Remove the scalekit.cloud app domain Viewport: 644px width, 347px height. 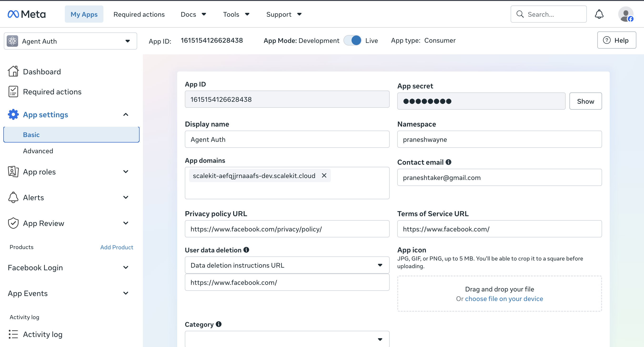[x=324, y=176]
